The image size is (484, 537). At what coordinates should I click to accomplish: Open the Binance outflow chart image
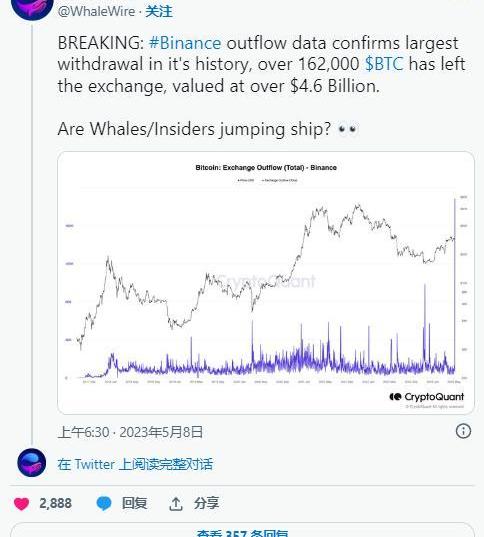[266, 283]
